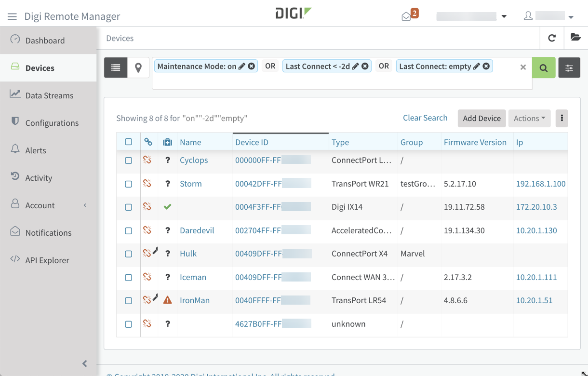Remove the Maintenance Mode filter
588x376 pixels.
tap(252, 67)
